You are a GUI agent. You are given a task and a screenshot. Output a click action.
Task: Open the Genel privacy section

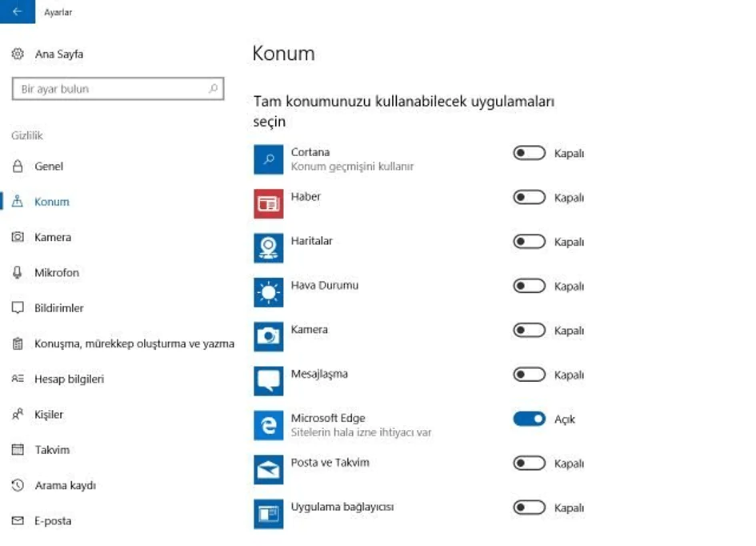click(48, 167)
